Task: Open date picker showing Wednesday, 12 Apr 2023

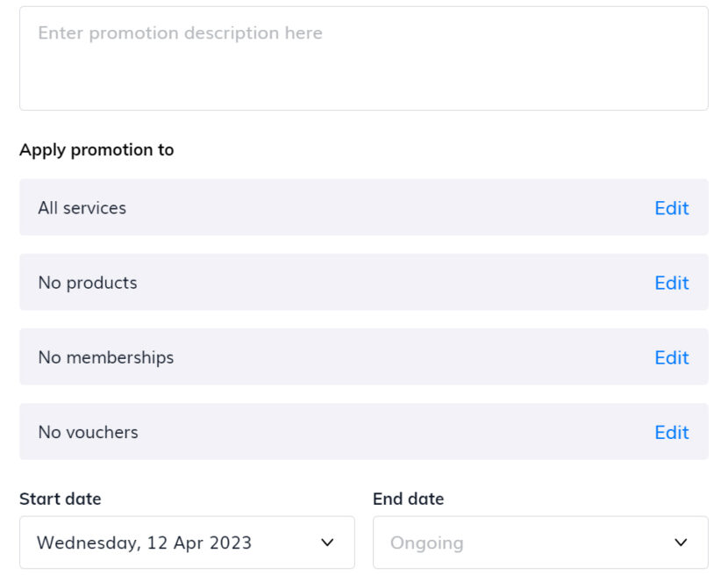Action: pyautogui.click(x=187, y=543)
